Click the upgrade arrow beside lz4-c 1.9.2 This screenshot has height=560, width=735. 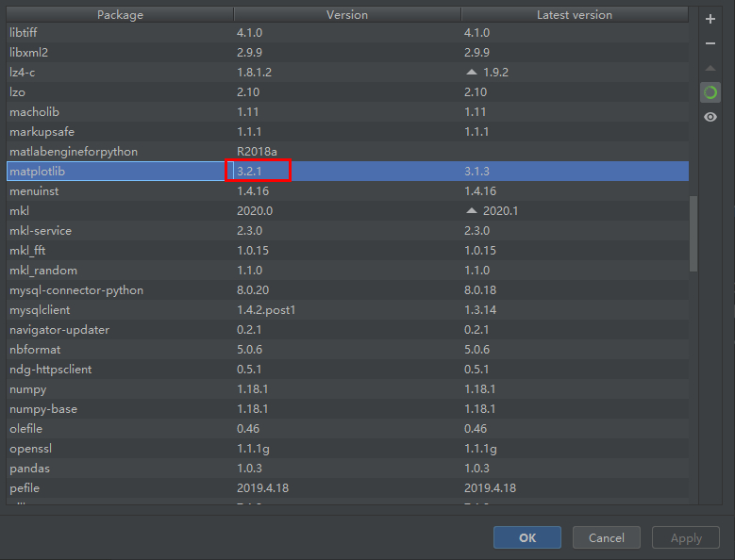click(472, 72)
